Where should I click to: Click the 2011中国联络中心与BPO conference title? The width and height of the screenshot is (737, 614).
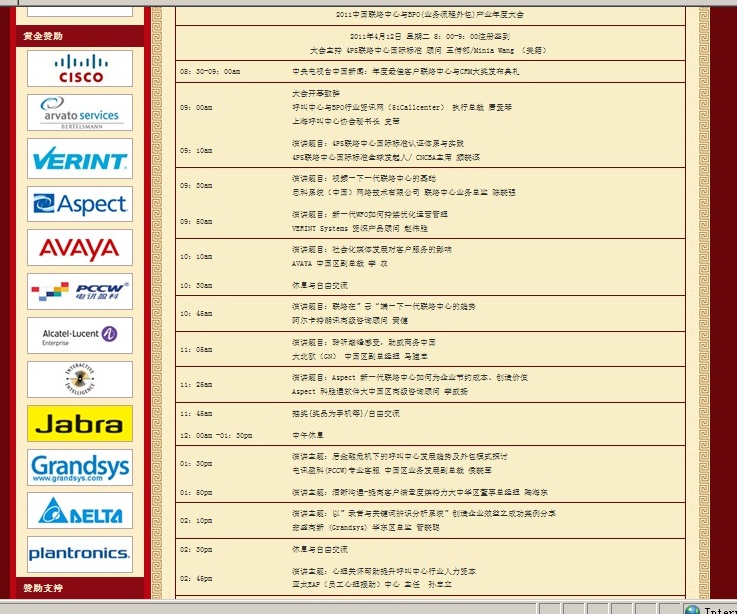point(430,15)
